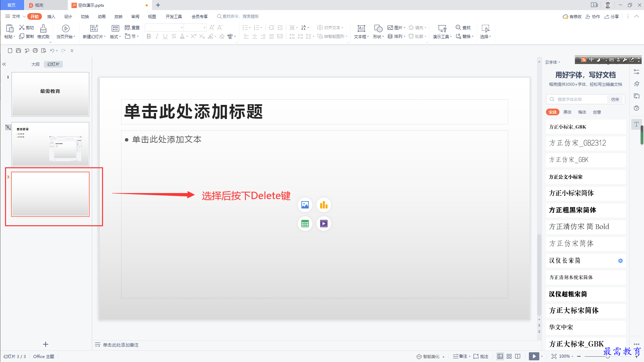Click the insert picture icon in placeholder
The width and height of the screenshot is (644, 362).
click(x=305, y=205)
